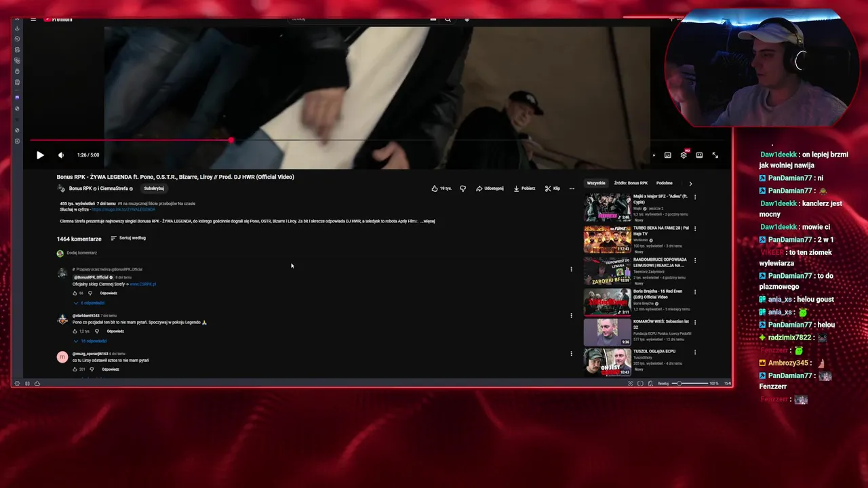The width and height of the screenshot is (868, 488).
Task: Open the browser sidebar history clock icon
Action: click(17, 39)
